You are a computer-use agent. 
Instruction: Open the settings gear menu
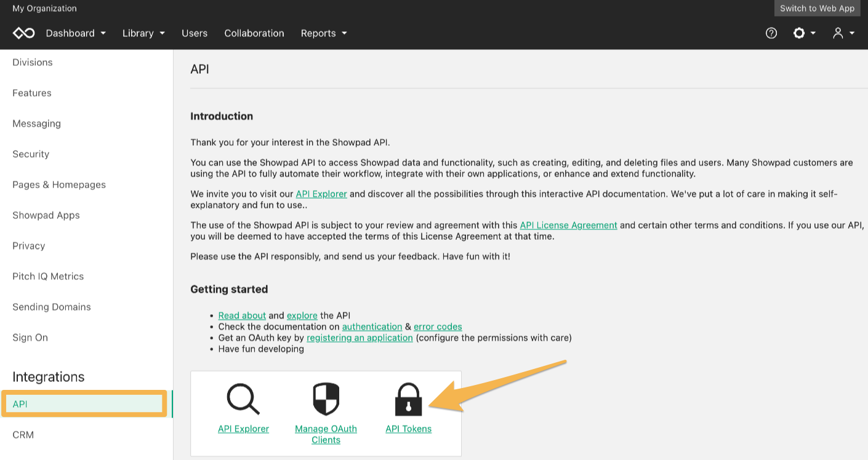click(x=804, y=33)
